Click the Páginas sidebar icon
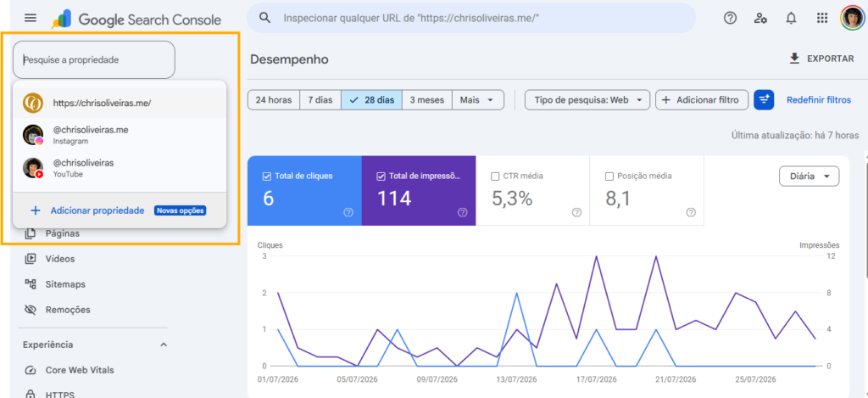 point(31,234)
